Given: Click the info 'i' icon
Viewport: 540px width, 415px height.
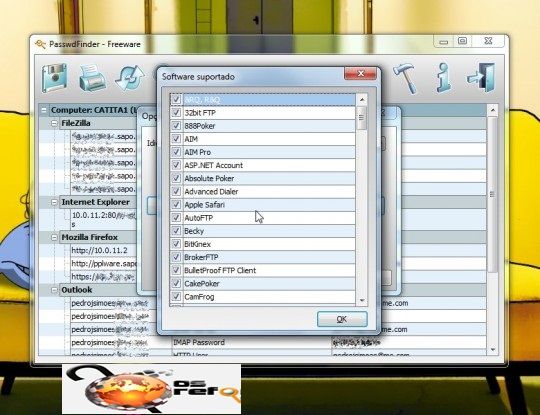Looking at the screenshot, I should 444,78.
